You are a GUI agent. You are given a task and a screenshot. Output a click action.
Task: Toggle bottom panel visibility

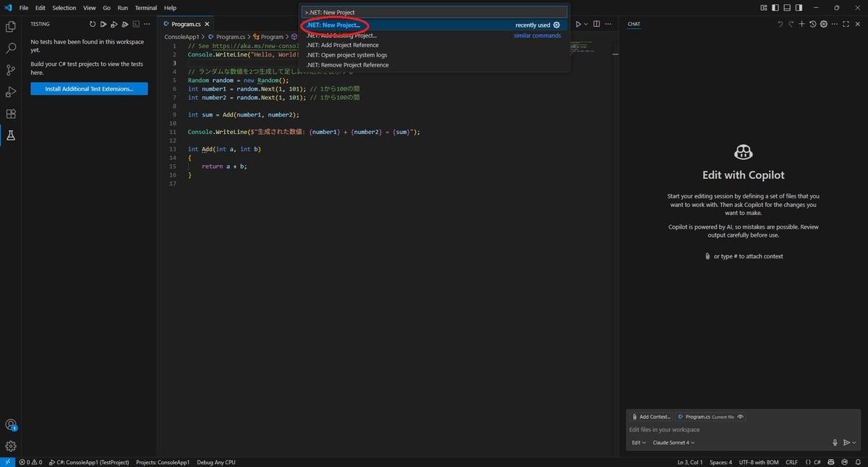(787, 8)
